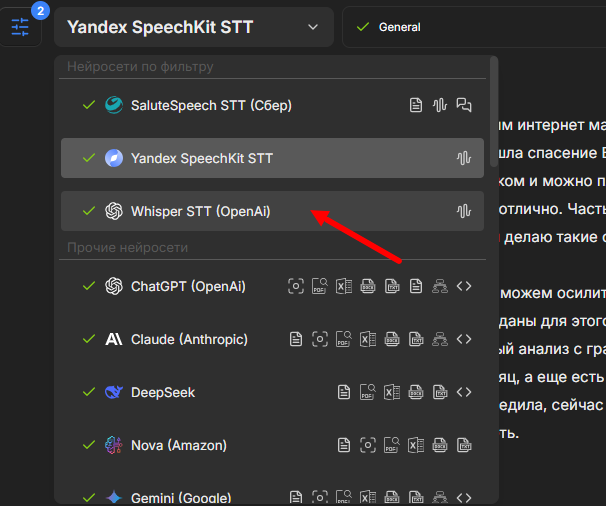Pick Gemini (Google) from the model list
The width and height of the screenshot is (606, 506).
point(180,497)
